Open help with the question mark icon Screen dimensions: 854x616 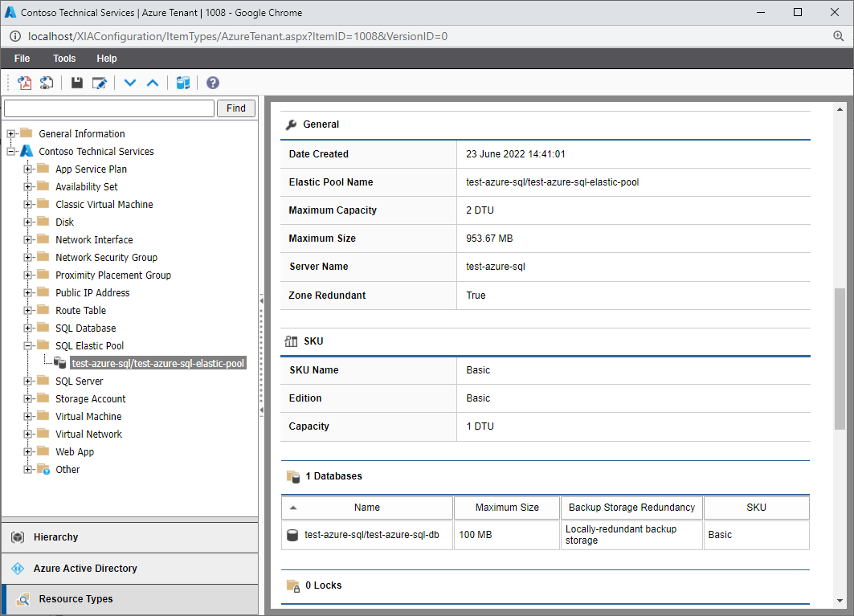213,83
